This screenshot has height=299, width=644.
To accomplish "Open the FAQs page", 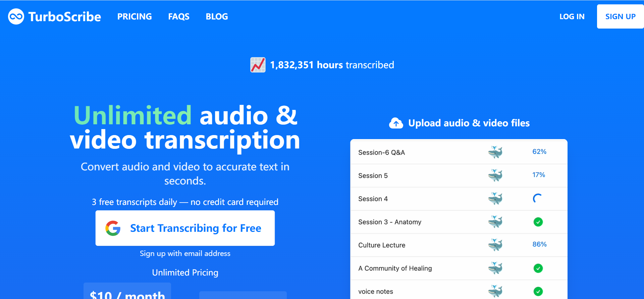I will click(179, 16).
